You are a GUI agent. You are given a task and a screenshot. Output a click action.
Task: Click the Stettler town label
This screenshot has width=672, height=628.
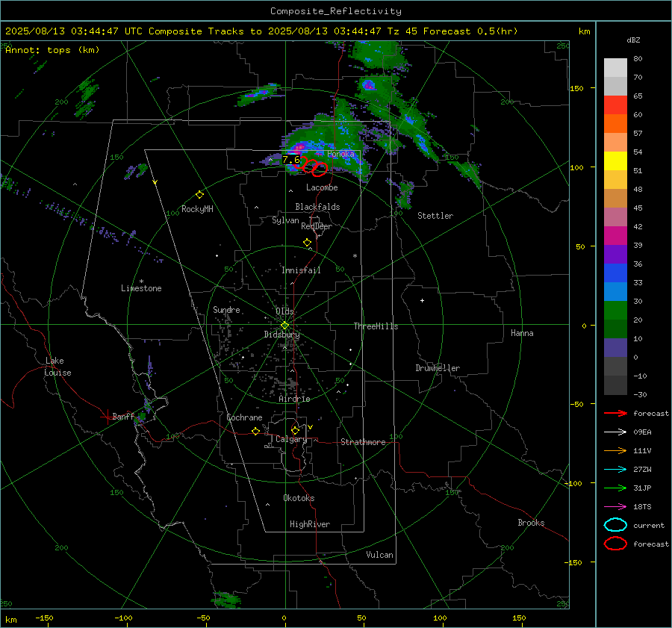point(435,216)
